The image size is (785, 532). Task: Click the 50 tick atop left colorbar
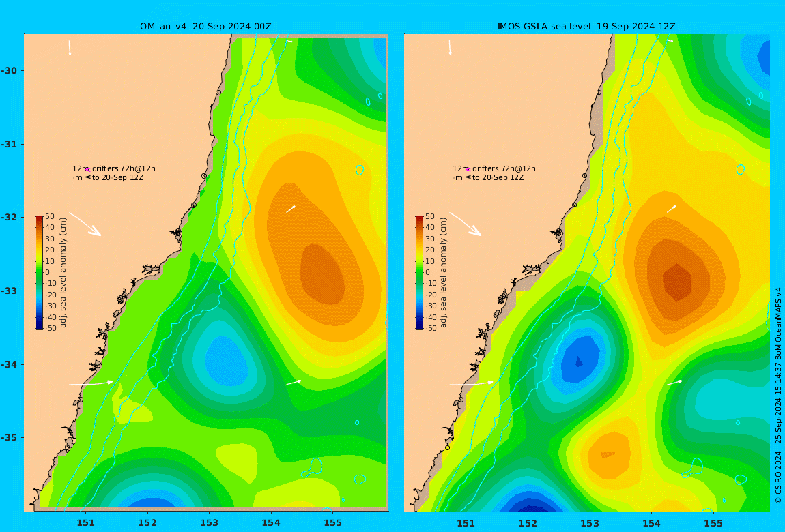click(x=50, y=216)
